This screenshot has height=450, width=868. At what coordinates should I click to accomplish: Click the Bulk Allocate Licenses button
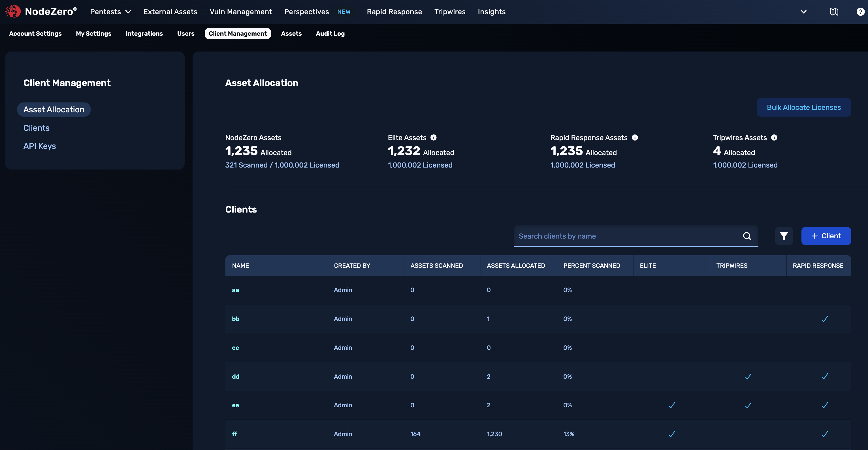pyautogui.click(x=804, y=107)
